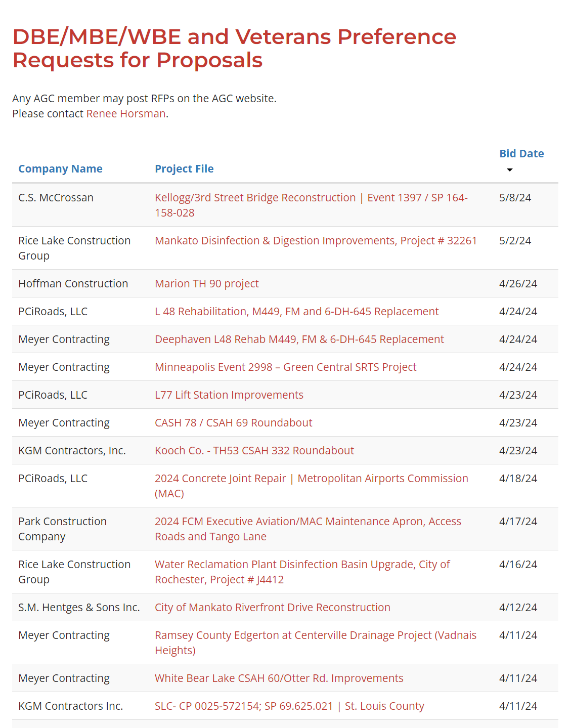Screen dimensions: 570x728
Task: Sort table by Project File column
Action: click(184, 169)
